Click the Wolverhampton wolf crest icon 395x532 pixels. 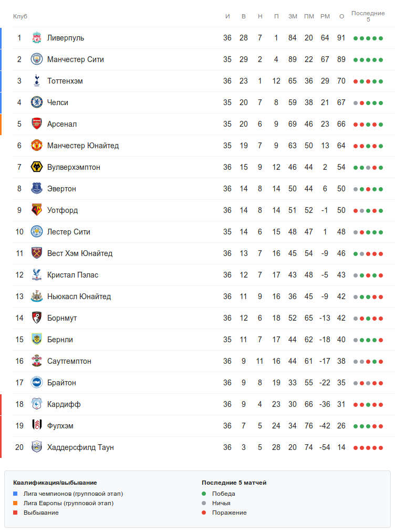(36, 167)
